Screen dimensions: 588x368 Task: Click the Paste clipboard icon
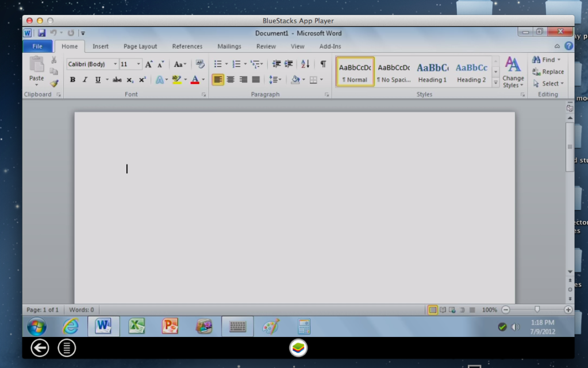[36, 64]
